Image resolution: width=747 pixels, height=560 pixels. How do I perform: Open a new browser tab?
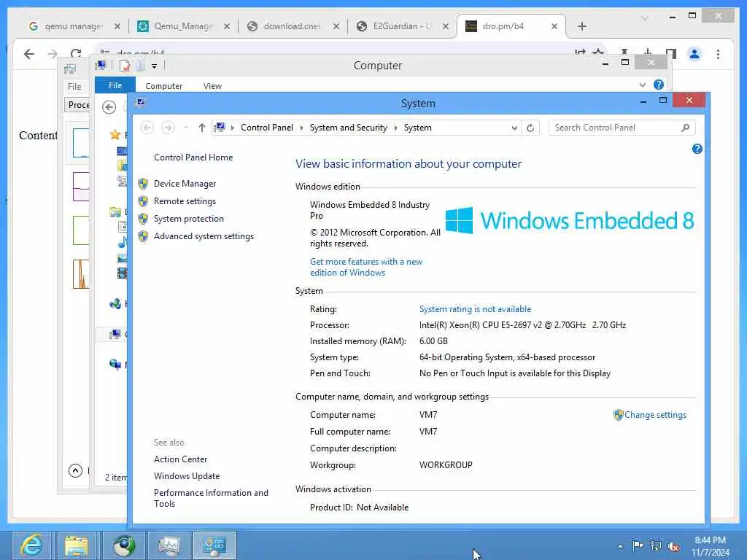pyautogui.click(x=581, y=26)
